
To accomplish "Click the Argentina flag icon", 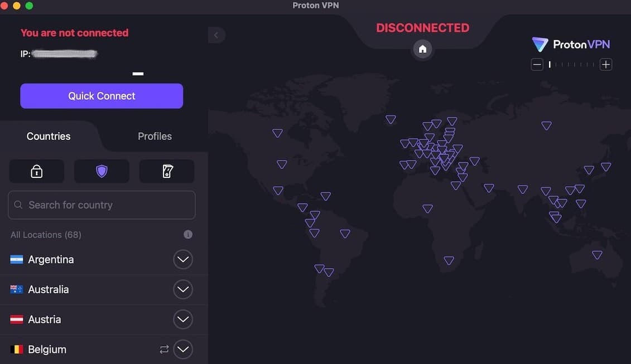I will pyautogui.click(x=17, y=259).
